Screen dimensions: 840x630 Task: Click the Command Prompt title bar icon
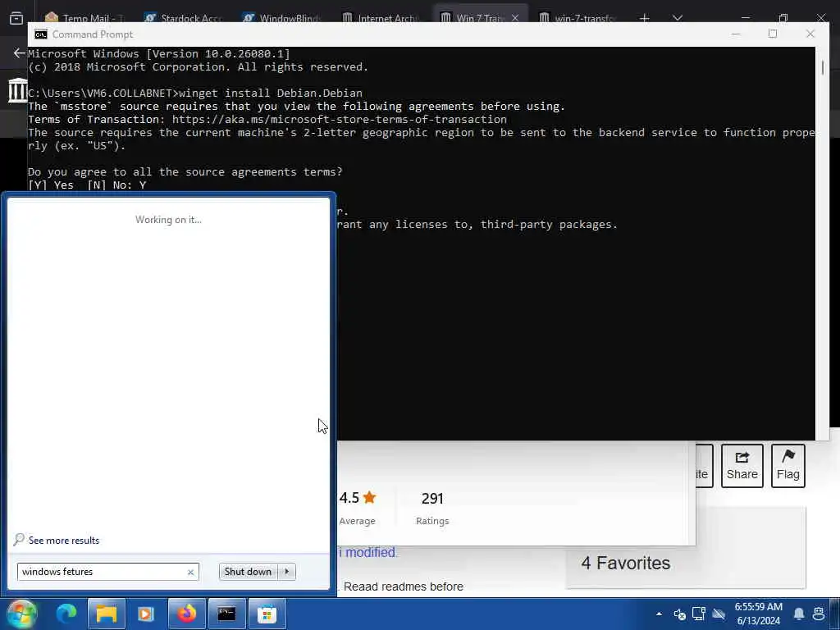pos(41,34)
